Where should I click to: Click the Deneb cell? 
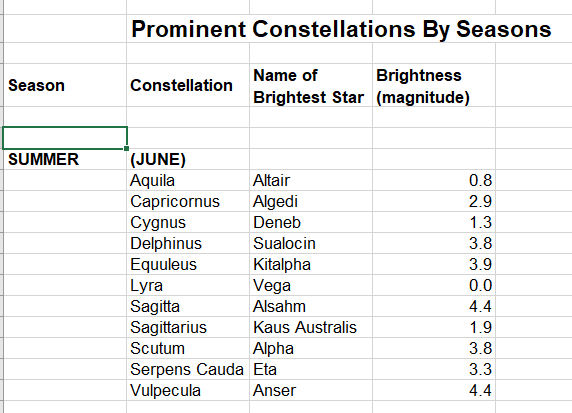point(311,222)
